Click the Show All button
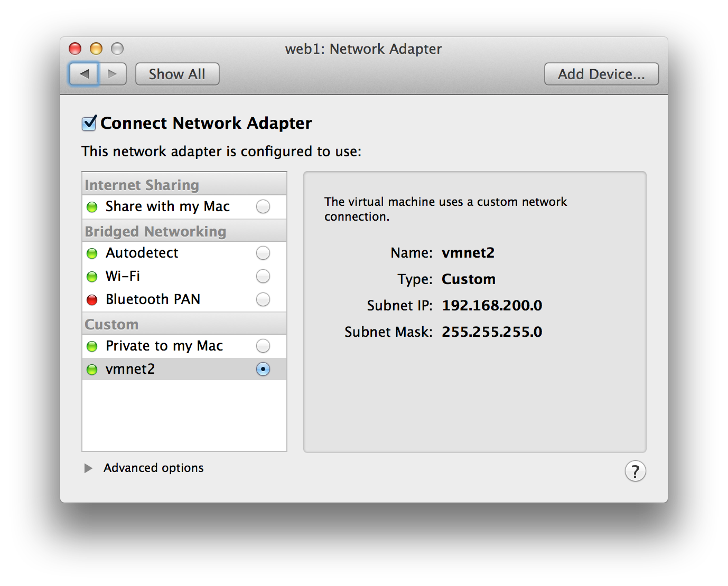 tap(177, 74)
